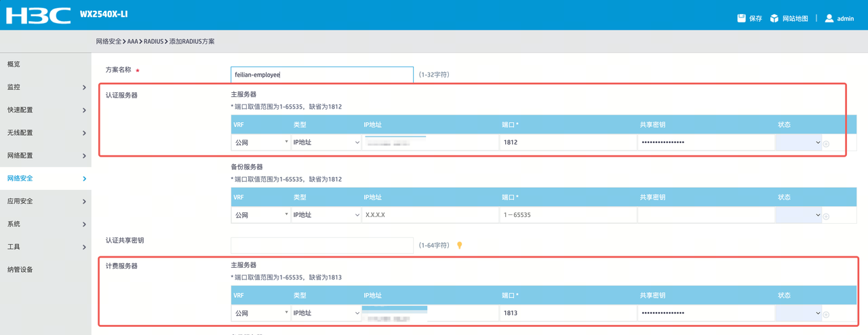Click chevron arrow next to 系统
The image size is (868, 335).
pos(84,224)
